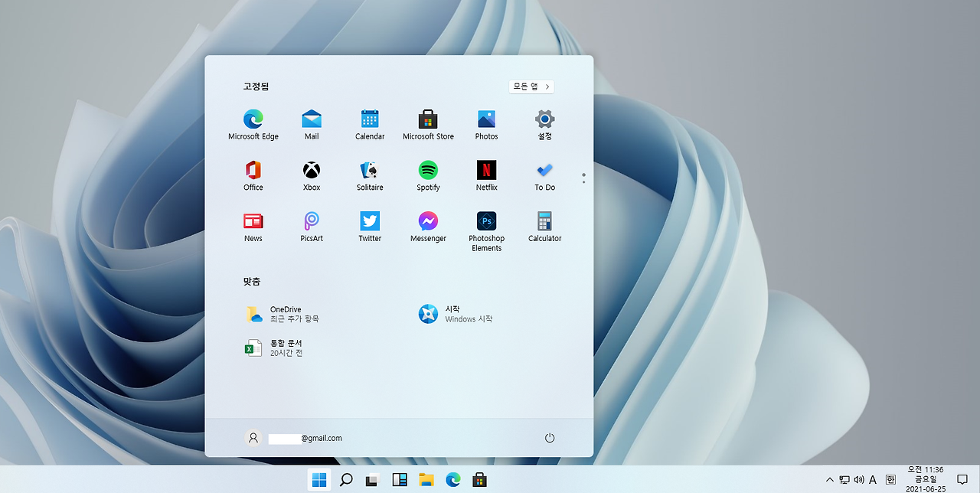Open the To Do app
The image size is (980, 493).
coord(544,176)
